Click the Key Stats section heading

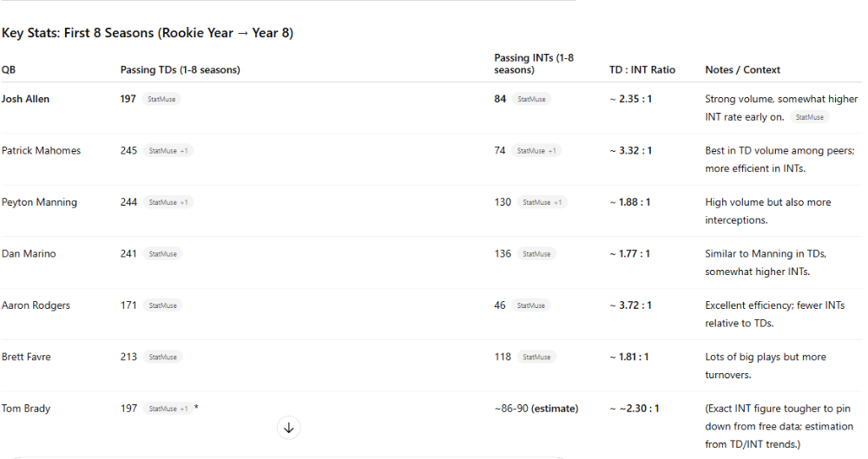pyautogui.click(x=148, y=33)
